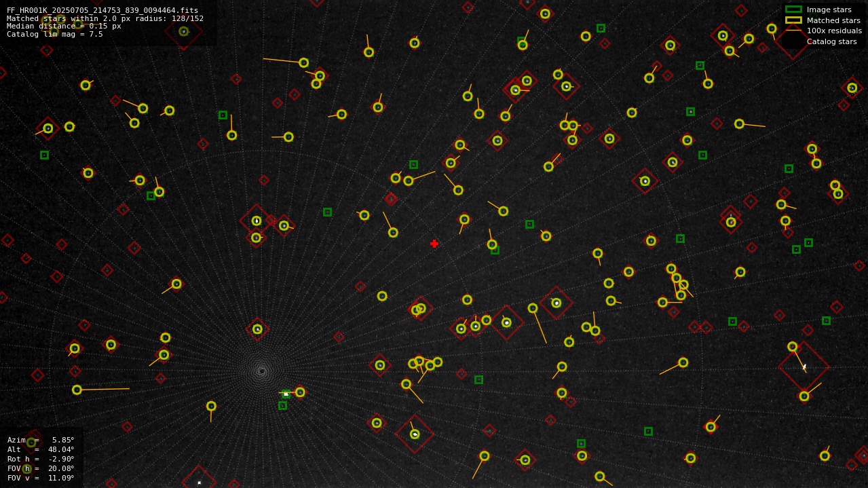Screen dimensions: 868x488
Task: Click the yellow Matched stars legend box
Action: pyautogui.click(x=793, y=20)
